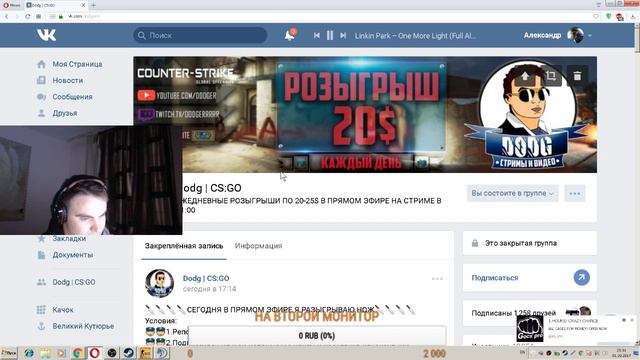Switch to the Информация tab
Screen dimensions: 640x360
pyautogui.click(x=258, y=246)
